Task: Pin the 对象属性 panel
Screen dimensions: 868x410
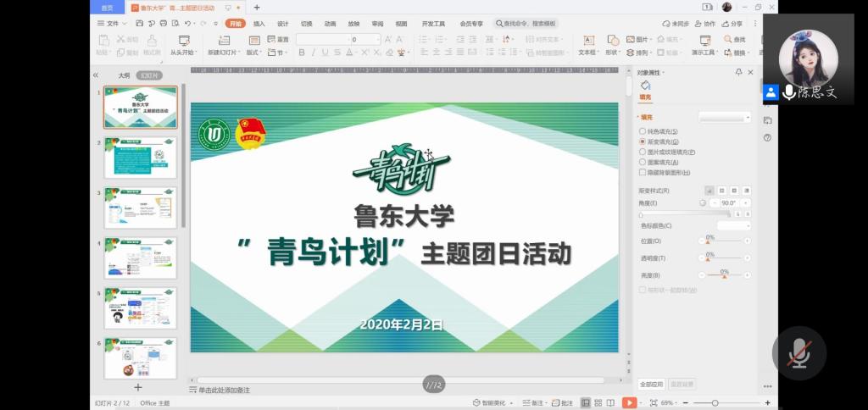Action: coord(738,73)
